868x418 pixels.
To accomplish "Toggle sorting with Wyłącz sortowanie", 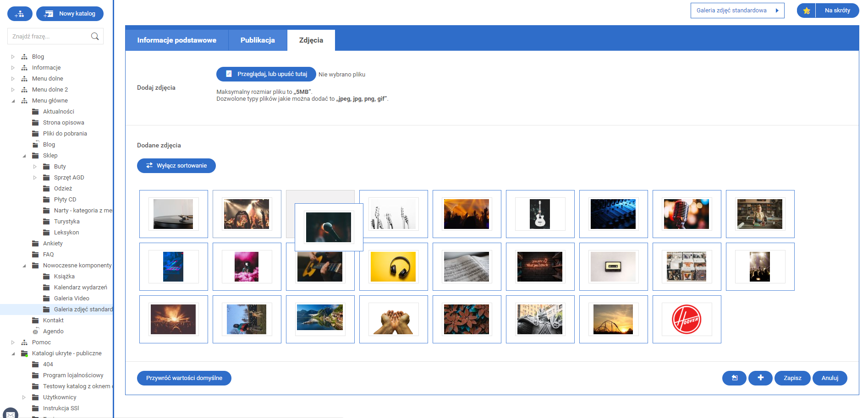I will pyautogui.click(x=176, y=166).
